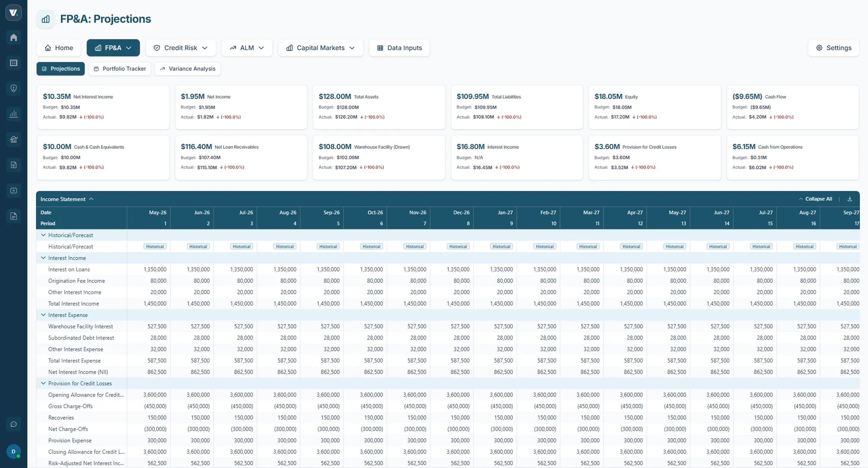Switch to the Projections tab
The image size is (868, 468).
(61, 69)
